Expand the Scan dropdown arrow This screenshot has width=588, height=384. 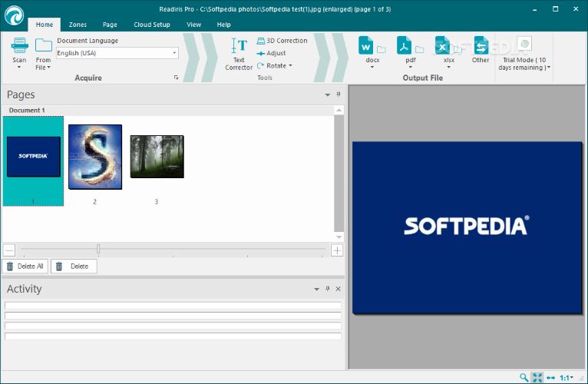click(19, 67)
